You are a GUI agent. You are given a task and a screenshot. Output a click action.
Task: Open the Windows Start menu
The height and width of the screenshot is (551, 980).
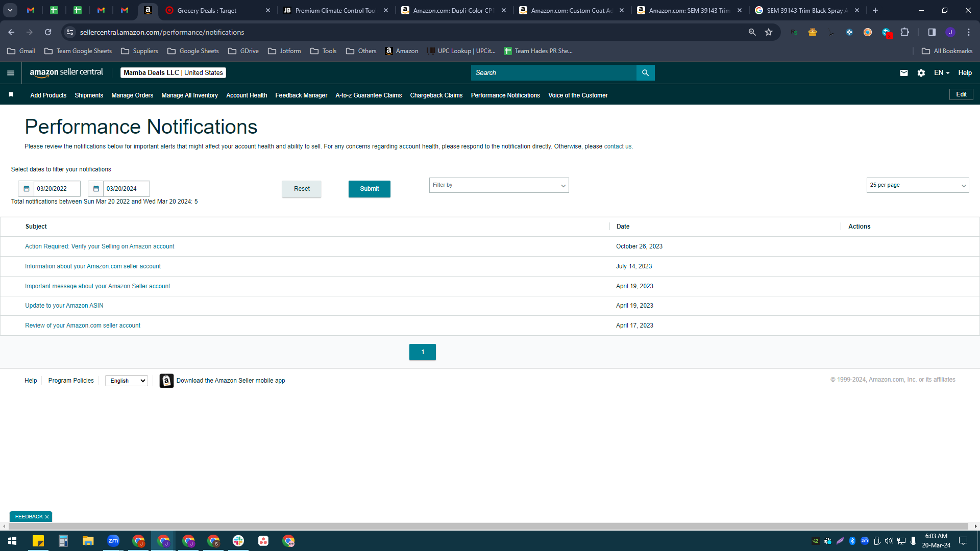[12, 541]
